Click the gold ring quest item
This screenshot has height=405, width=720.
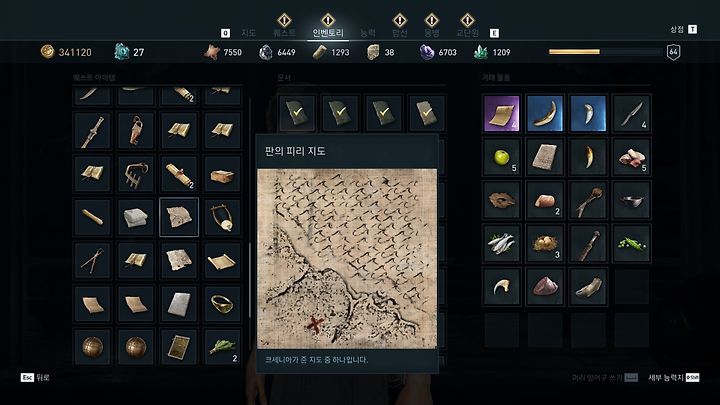pyautogui.click(x=222, y=304)
